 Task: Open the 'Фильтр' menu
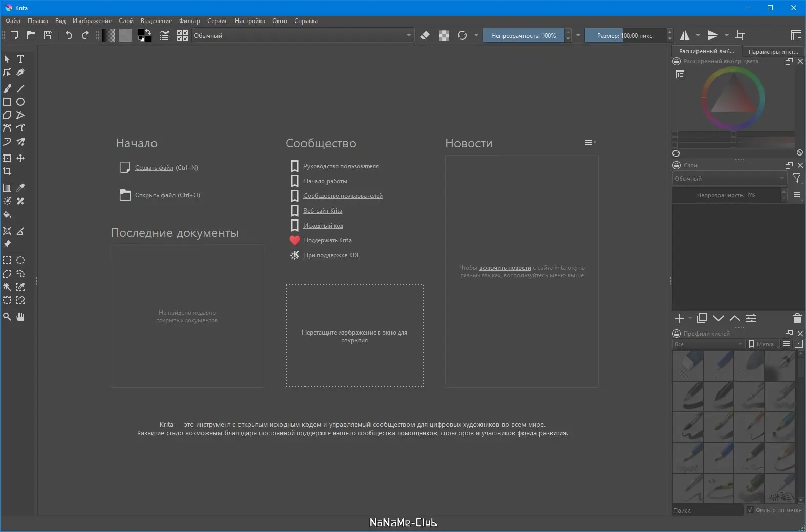point(189,21)
